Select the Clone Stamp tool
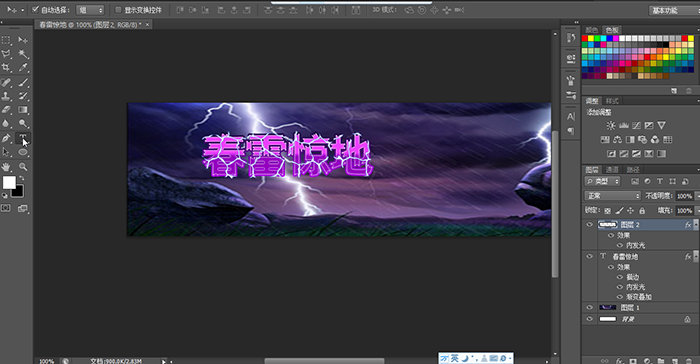This screenshot has height=364, width=700. 6,96
